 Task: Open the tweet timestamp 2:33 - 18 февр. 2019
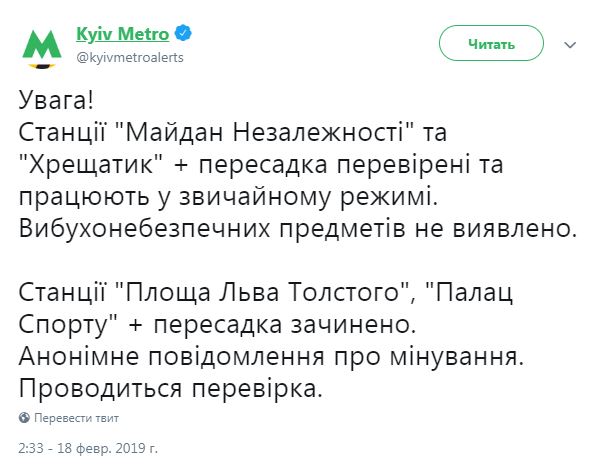(x=88, y=448)
